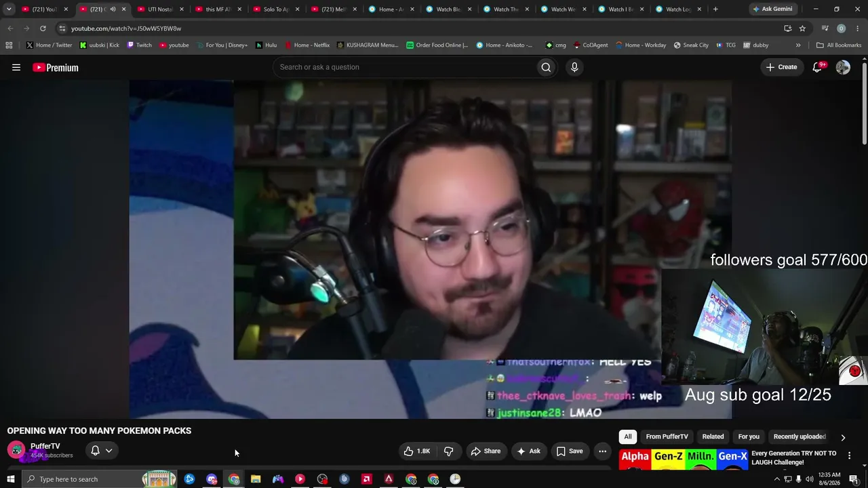Open Chrome profile button in toolbar
The height and width of the screenshot is (488, 868).
[x=841, y=28]
